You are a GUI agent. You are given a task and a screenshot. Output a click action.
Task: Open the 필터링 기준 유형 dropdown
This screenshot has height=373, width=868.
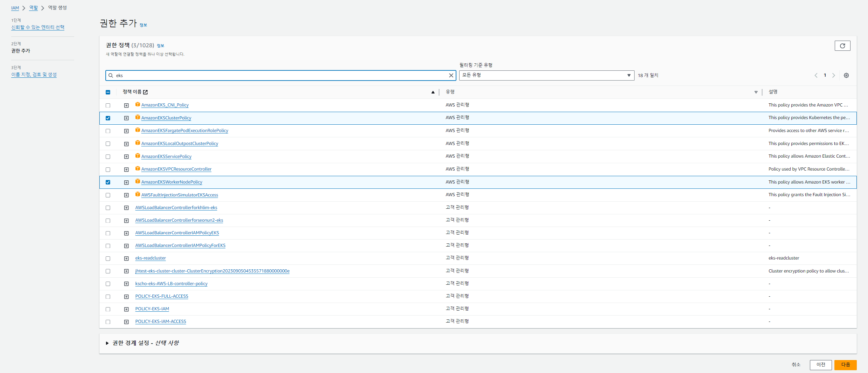tap(546, 75)
